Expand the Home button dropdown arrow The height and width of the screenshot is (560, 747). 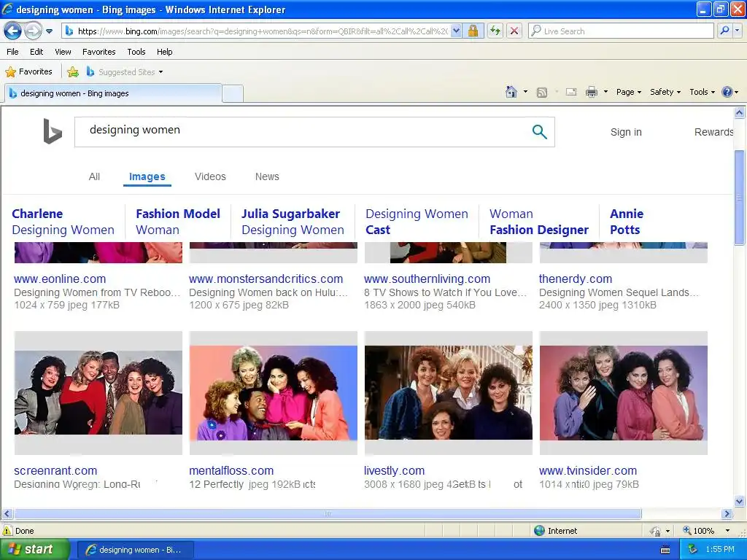click(525, 92)
